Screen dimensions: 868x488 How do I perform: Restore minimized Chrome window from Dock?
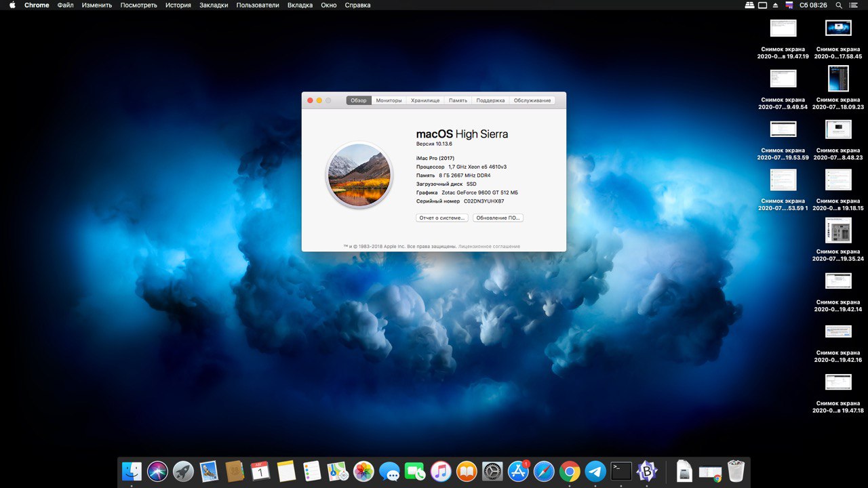click(710, 472)
